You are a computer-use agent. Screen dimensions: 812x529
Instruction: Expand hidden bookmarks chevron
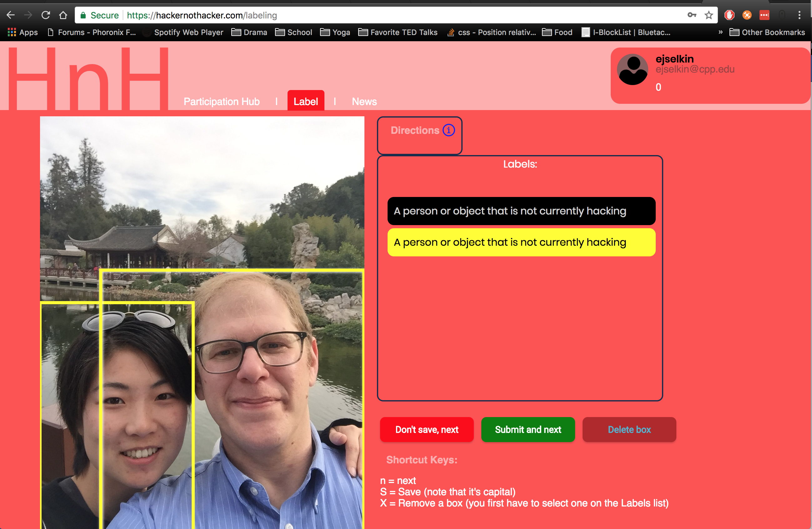tap(720, 32)
